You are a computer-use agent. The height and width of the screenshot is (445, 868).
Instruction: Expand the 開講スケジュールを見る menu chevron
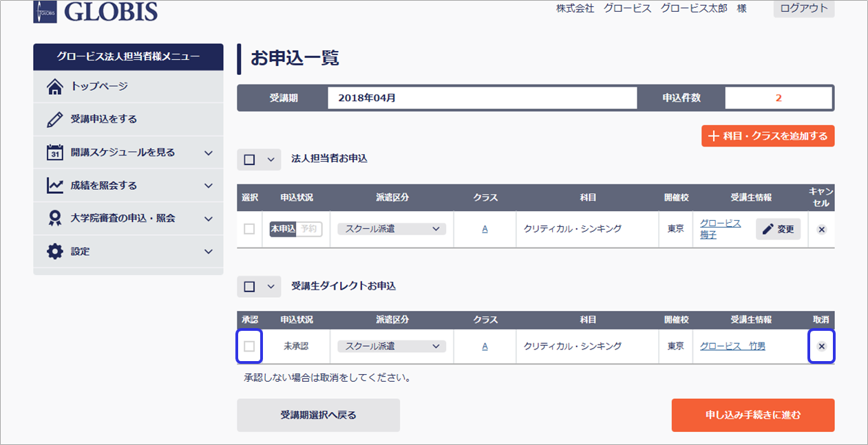click(209, 153)
